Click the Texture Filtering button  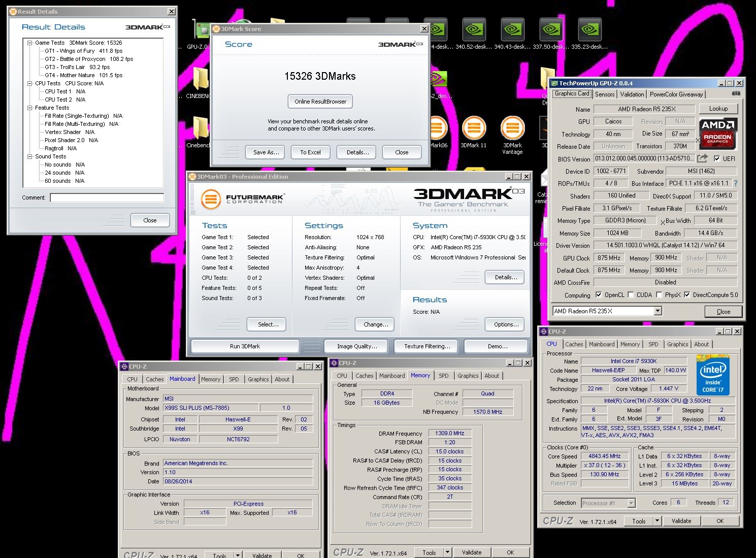click(x=427, y=346)
